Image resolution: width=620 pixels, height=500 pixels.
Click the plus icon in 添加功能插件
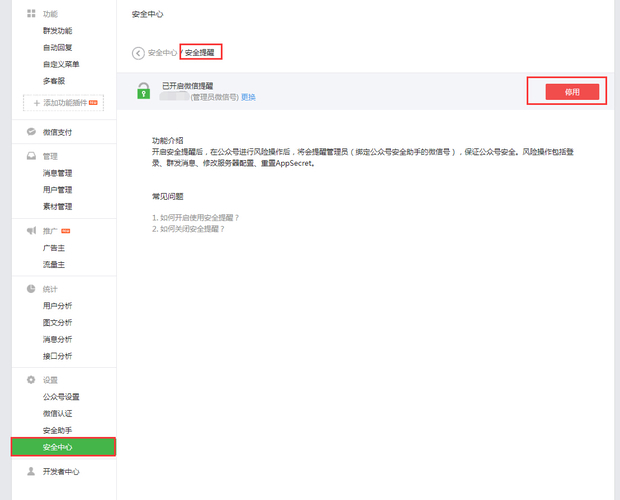36,103
